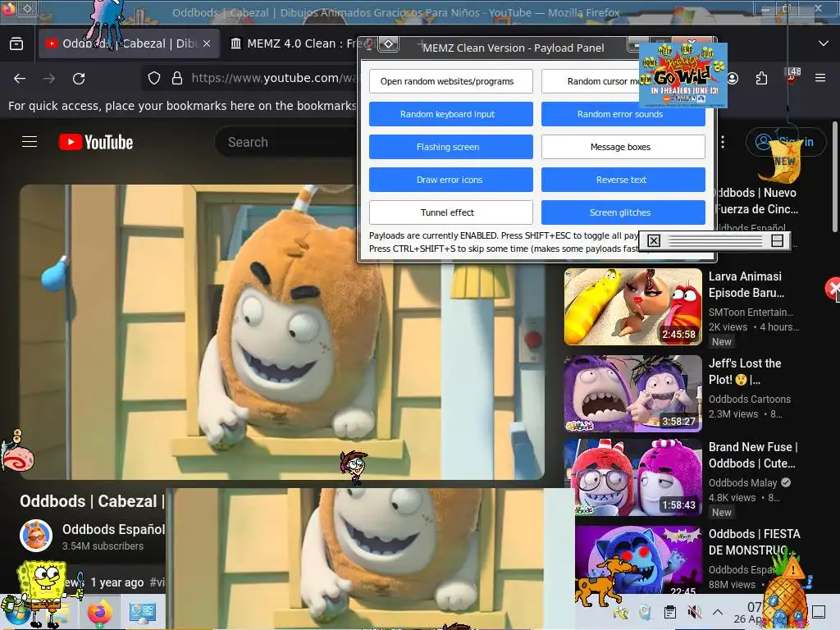This screenshot has width=840, height=630.
Task: Expand the hidden tray icons chevron
Action: (718, 611)
